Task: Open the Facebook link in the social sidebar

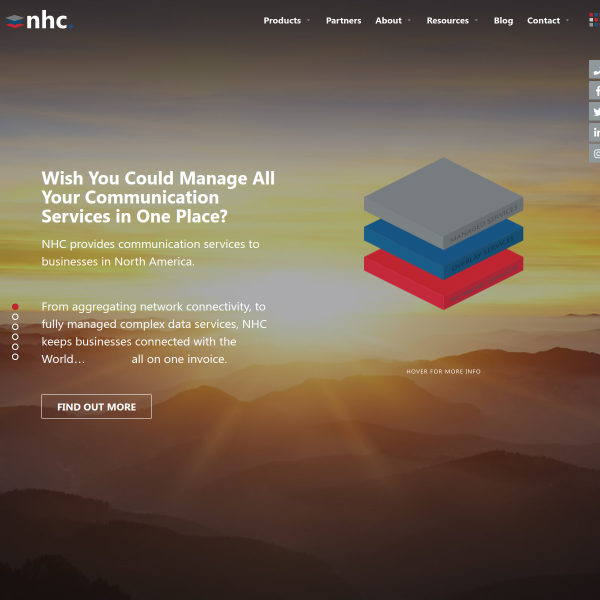Action: (x=595, y=91)
